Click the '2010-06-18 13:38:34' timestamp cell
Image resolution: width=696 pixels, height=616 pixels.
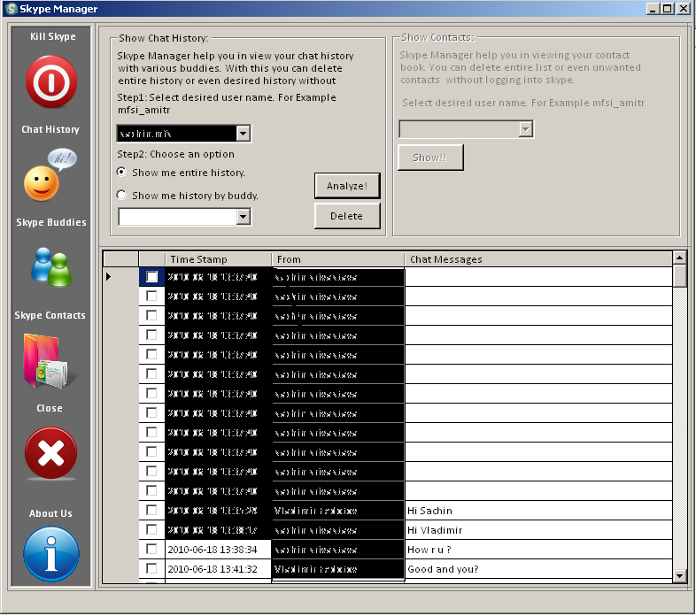pyautogui.click(x=218, y=550)
